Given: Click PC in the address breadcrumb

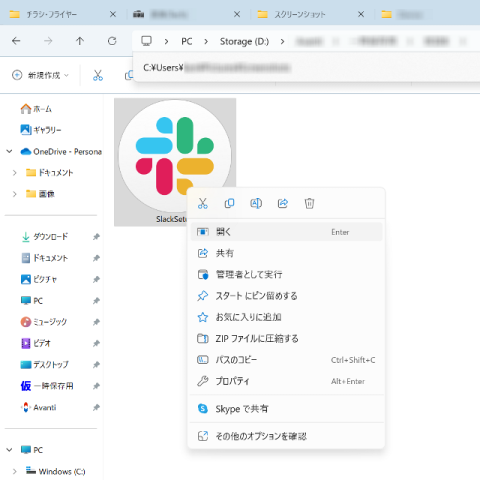Looking at the screenshot, I should (x=187, y=41).
